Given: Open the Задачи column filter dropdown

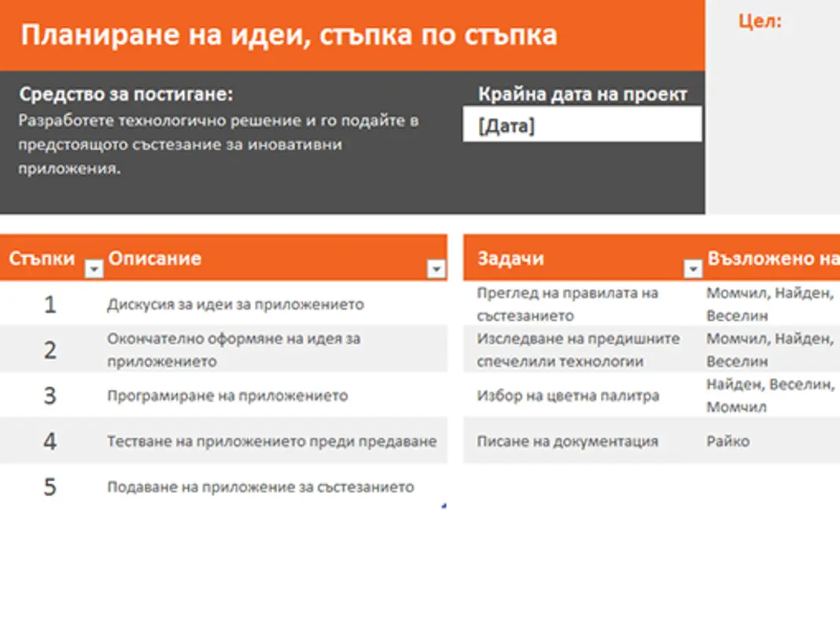Looking at the screenshot, I should pos(693,268).
